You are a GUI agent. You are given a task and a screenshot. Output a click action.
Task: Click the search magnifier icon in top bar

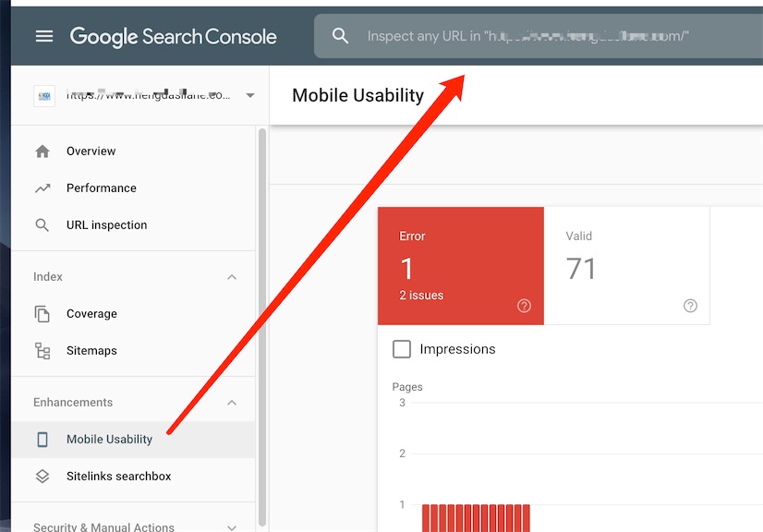340,36
